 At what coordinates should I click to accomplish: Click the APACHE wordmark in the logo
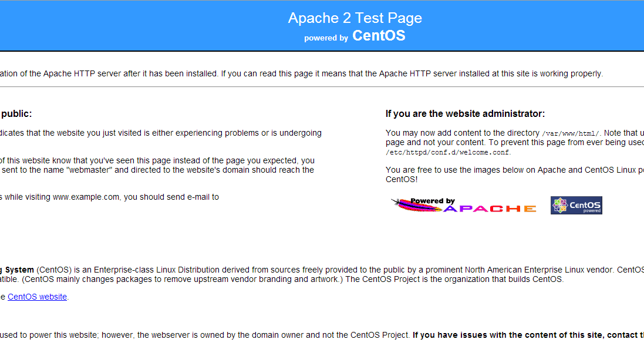click(x=490, y=209)
